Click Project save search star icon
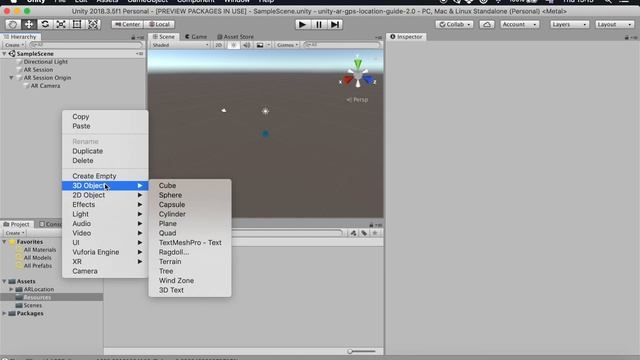 pos(375,233)
